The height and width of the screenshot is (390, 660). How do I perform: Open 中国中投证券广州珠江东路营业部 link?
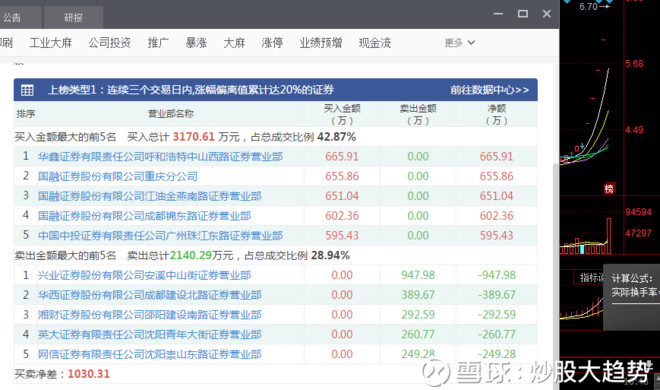[160, 236]
